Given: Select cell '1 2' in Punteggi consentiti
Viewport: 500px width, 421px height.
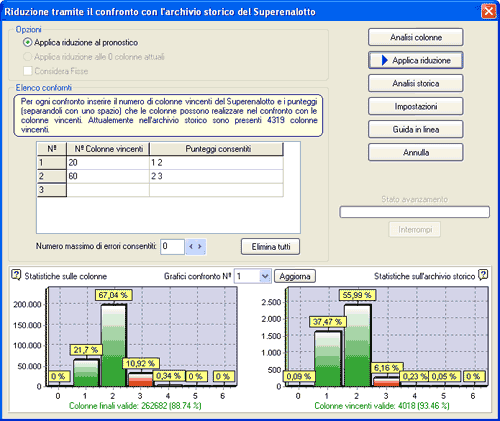Looking at the screenshot, I should coord(216,163).
